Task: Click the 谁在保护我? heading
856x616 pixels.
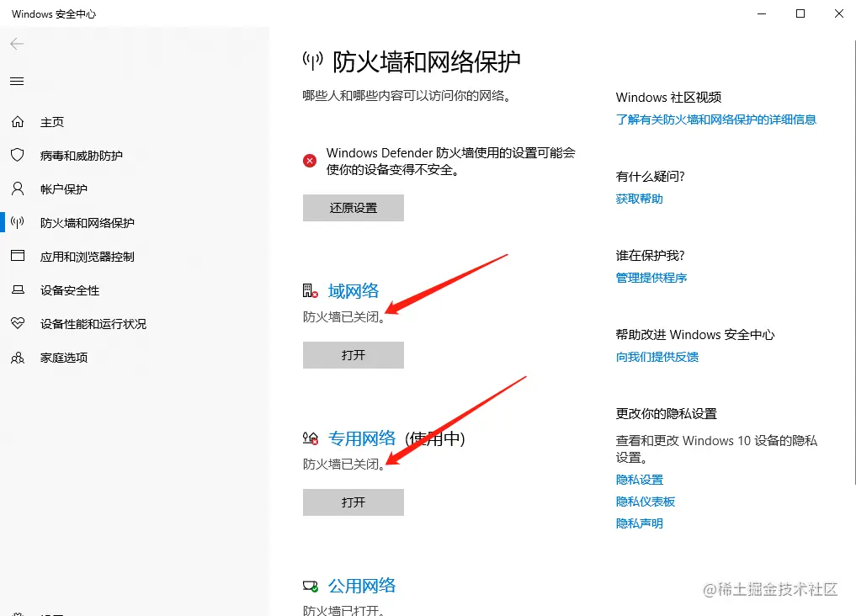Action: pyautogui.click(x=650, y=255)
